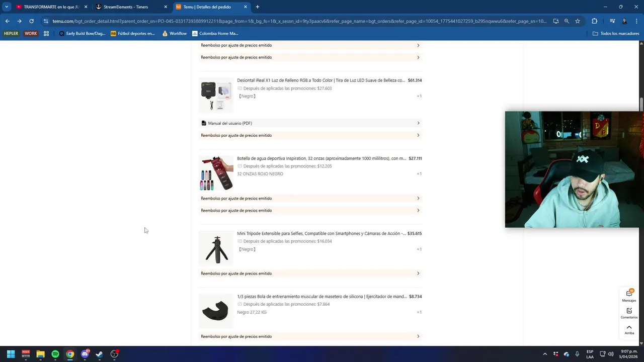Expand refund row arrow under the Desiontal light

[x=418, y=135]
